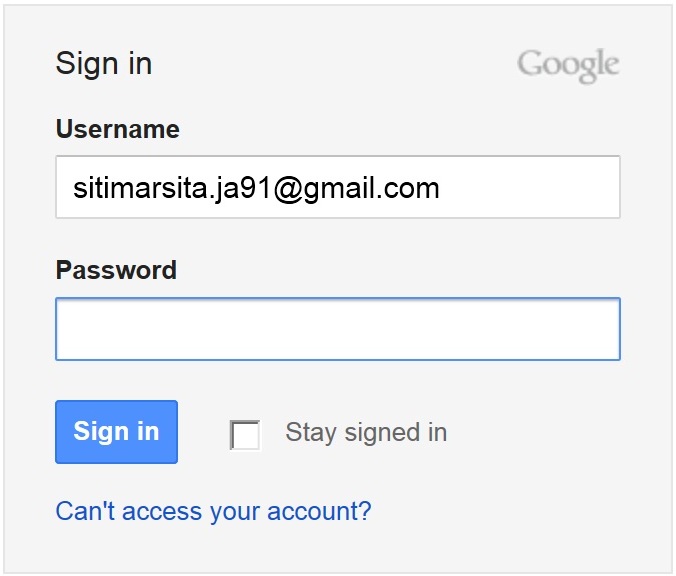
Task: Submit the form with the Sign in button
Action: coord(116,432)
